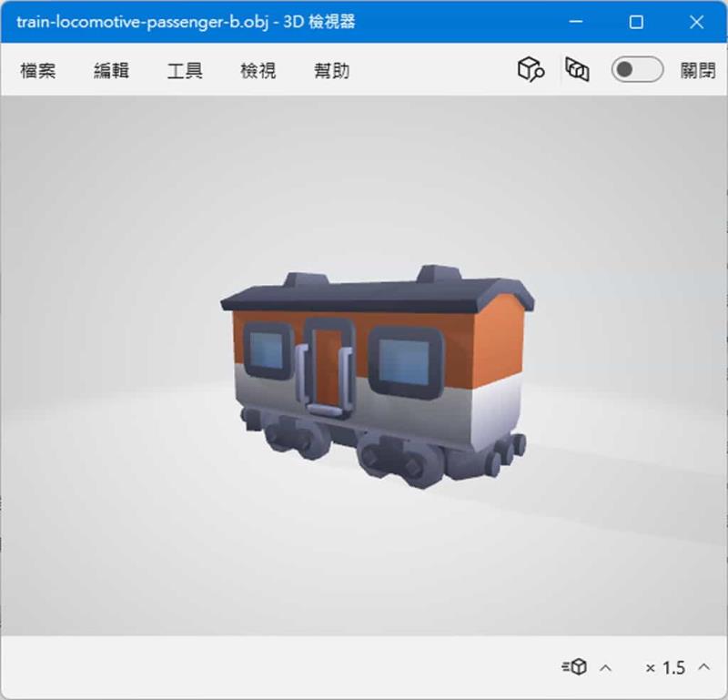Click the 3D library cube-search icon

[531, 69]
